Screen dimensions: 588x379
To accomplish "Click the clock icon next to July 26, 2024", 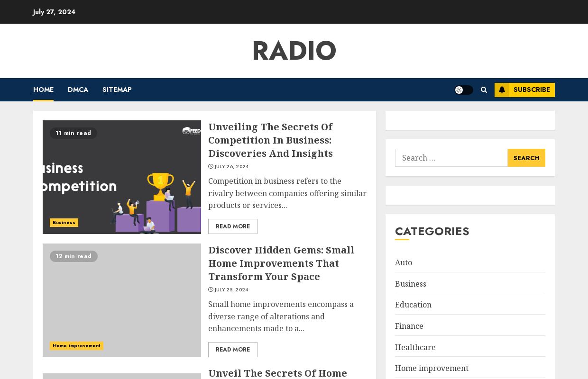I will pyautogui.click(x=211, y=167).
